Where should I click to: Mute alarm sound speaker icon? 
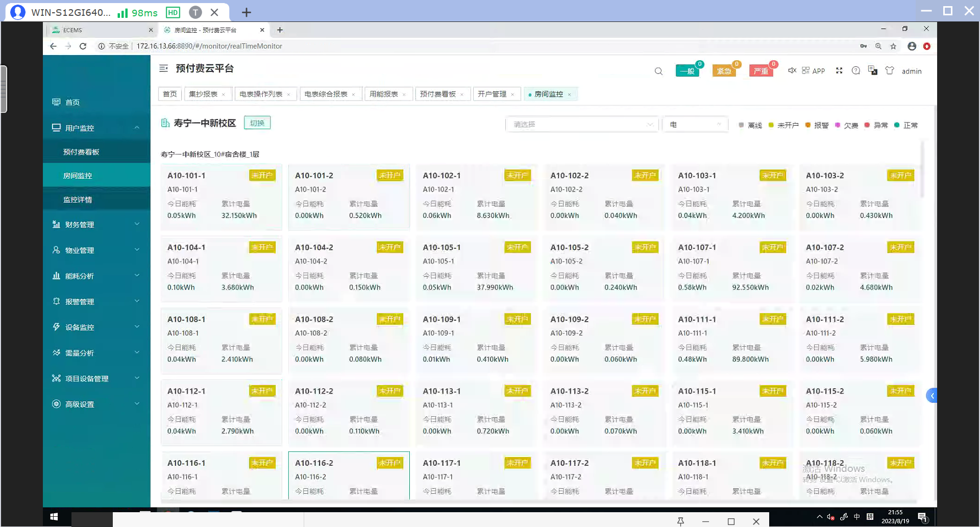[x=792, y=70]
